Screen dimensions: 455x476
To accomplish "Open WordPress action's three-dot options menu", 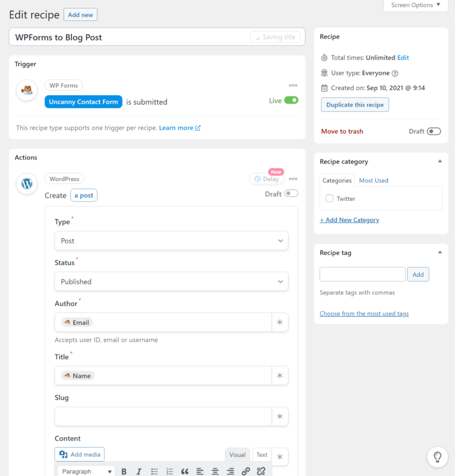I will point(293,179).
